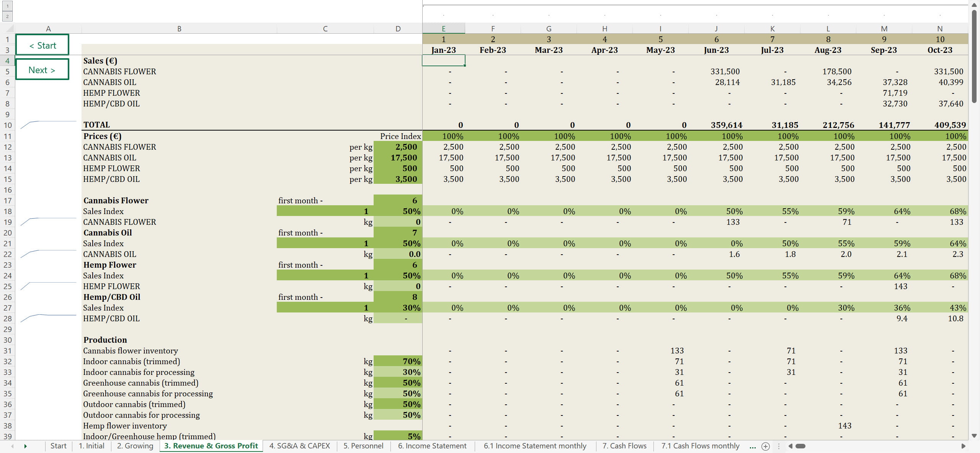This screenshot has width=980, height=453.
Task: Select column E header
Action: [x=443, y=29]
